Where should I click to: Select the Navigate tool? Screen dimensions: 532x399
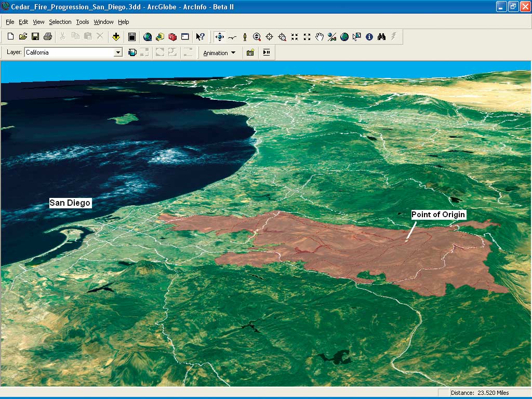coord(220,37)
